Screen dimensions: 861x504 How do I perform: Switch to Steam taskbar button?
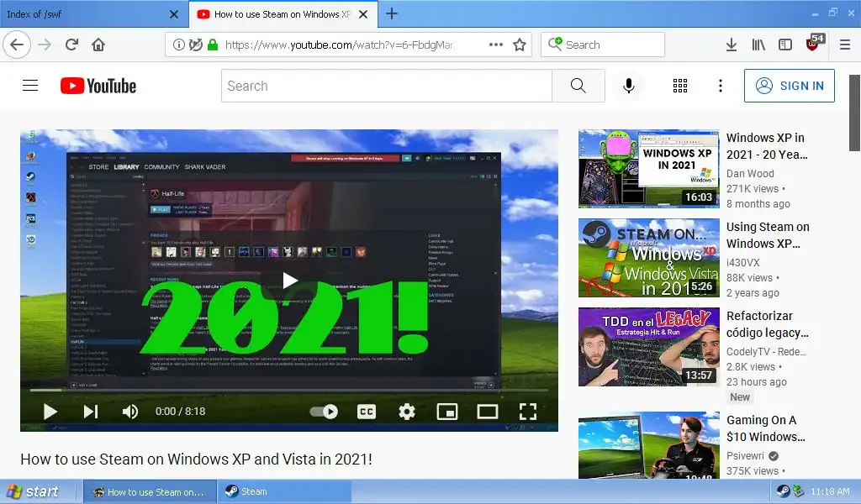[283, 491]
